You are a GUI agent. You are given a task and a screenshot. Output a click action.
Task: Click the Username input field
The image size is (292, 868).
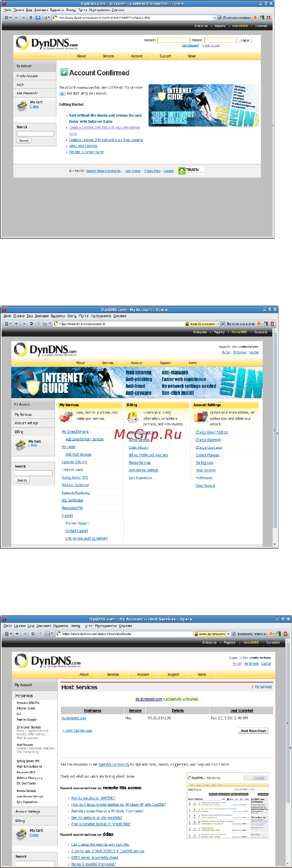pos(173,40)
